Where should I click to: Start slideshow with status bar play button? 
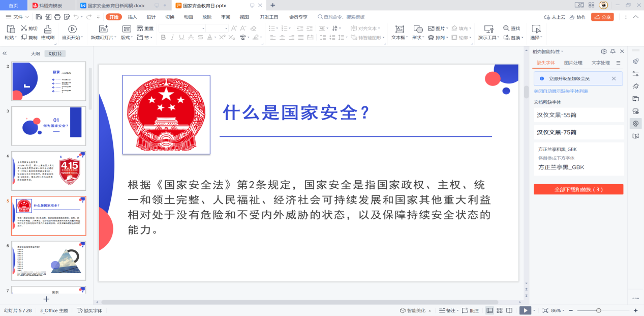(x=524, y=310)
